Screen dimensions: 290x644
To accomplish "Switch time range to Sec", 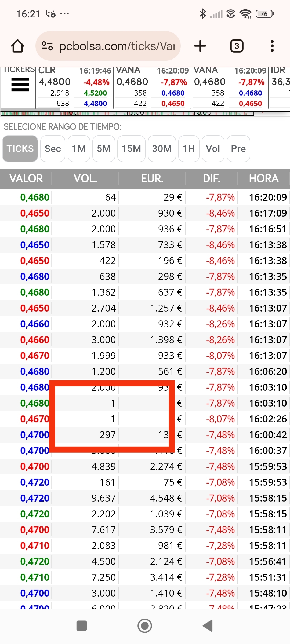I will pyautogui.click(x=53, y=149).
